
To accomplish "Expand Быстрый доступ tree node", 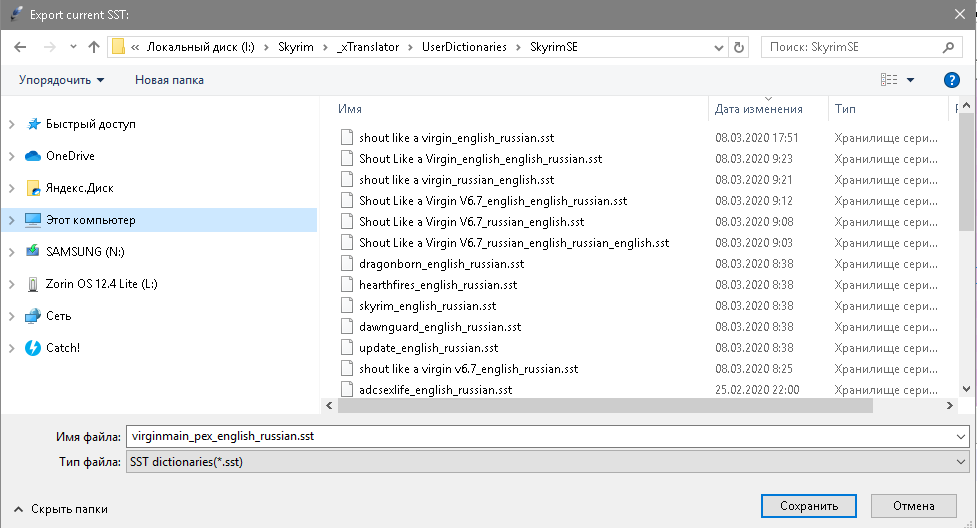I will coord(11,124).
